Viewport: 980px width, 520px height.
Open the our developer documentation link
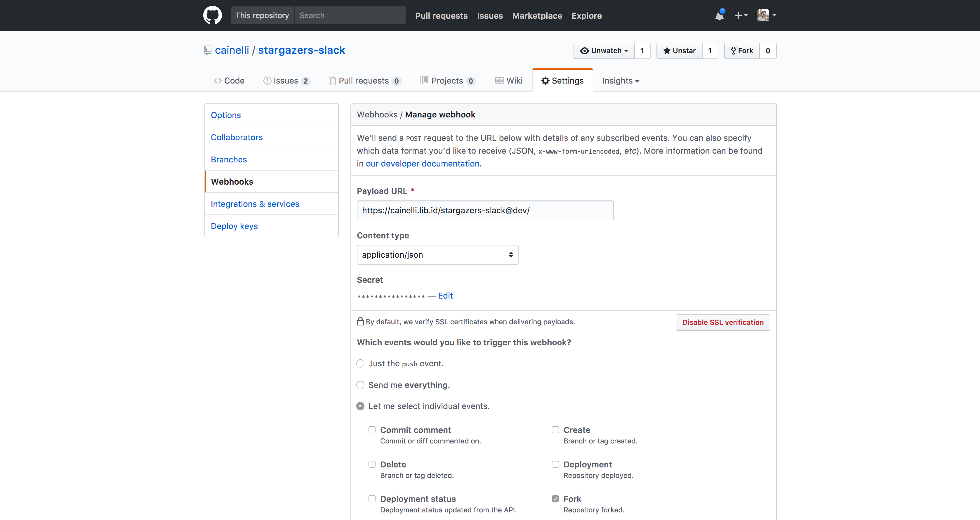(x=422, y=164)
